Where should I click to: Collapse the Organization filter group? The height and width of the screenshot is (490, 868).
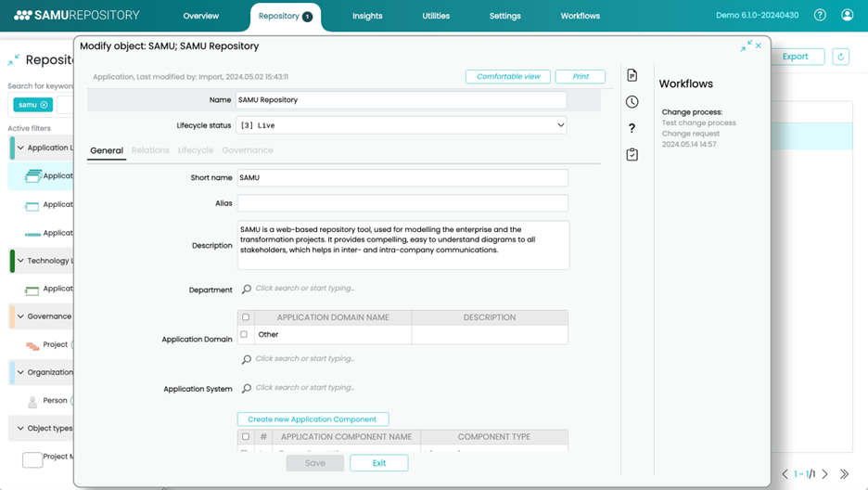20,373
